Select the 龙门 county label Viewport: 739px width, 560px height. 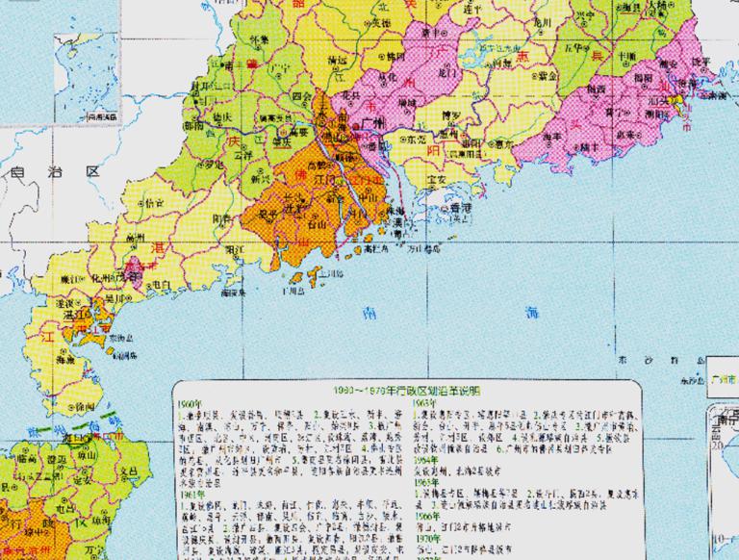pos(447,72)
